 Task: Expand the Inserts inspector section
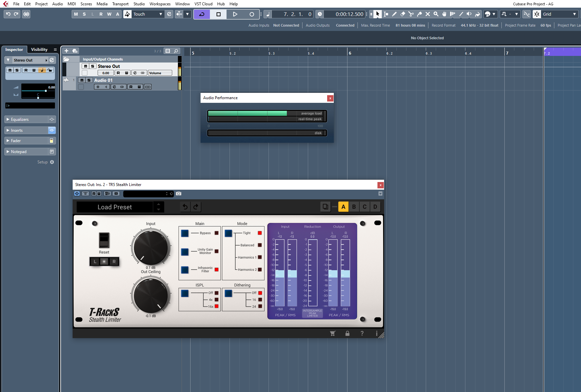(27, 130)
